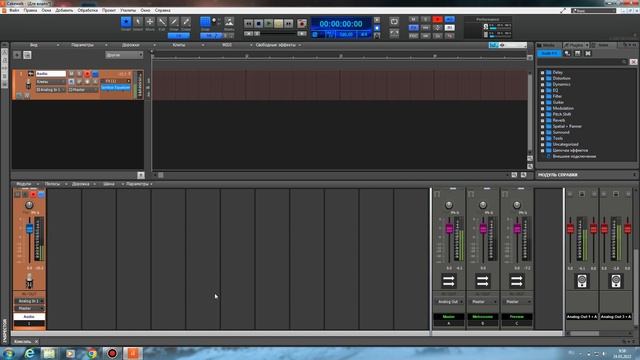The height and width of the screenshot is (360, 640).
Task: Select the Draw tool
Action: click(x=174, y=22)
